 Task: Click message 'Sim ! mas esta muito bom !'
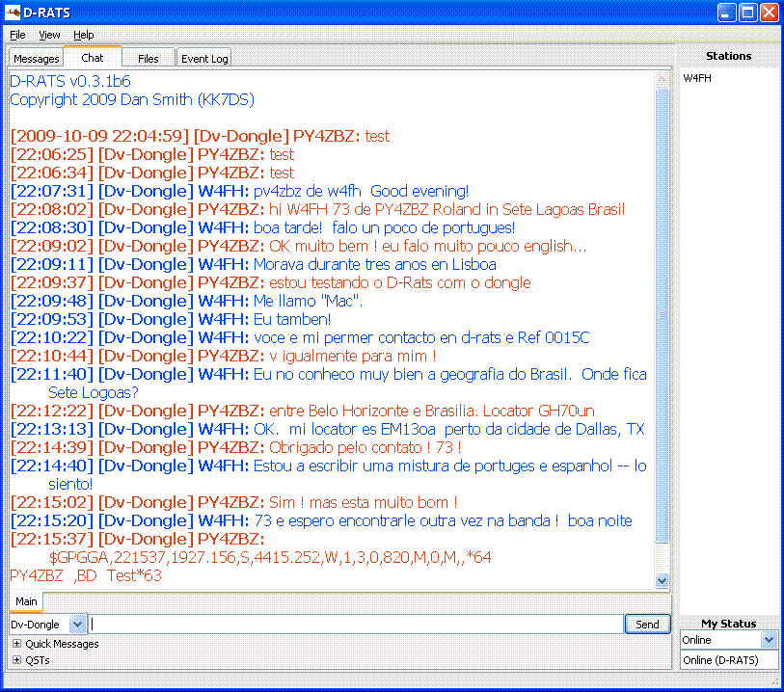tap(234, 502)
